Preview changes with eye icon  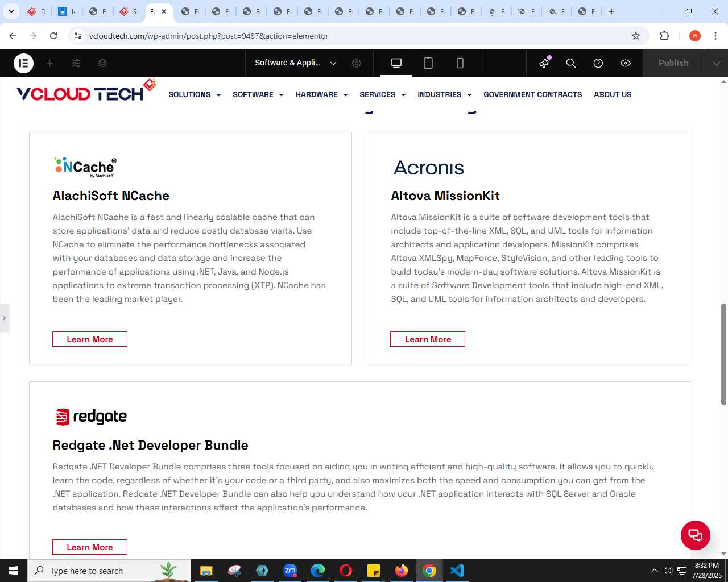pyautogui.click(x=626, y=63)
